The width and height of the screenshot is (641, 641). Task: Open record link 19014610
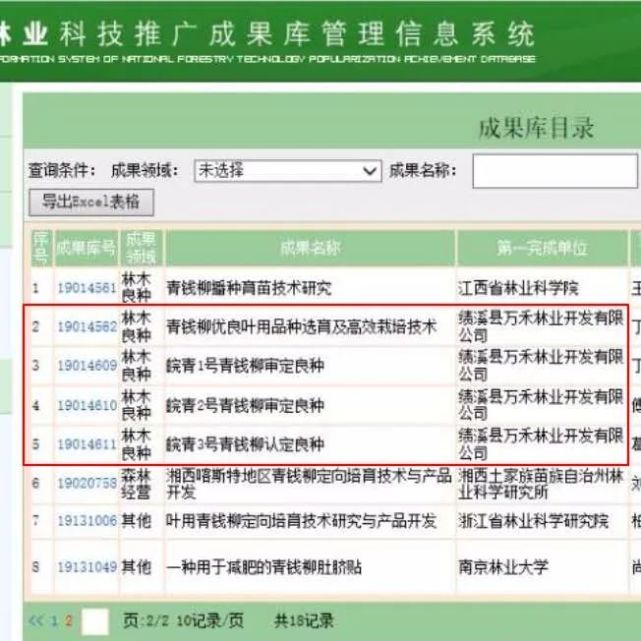(x=87, y=405)
